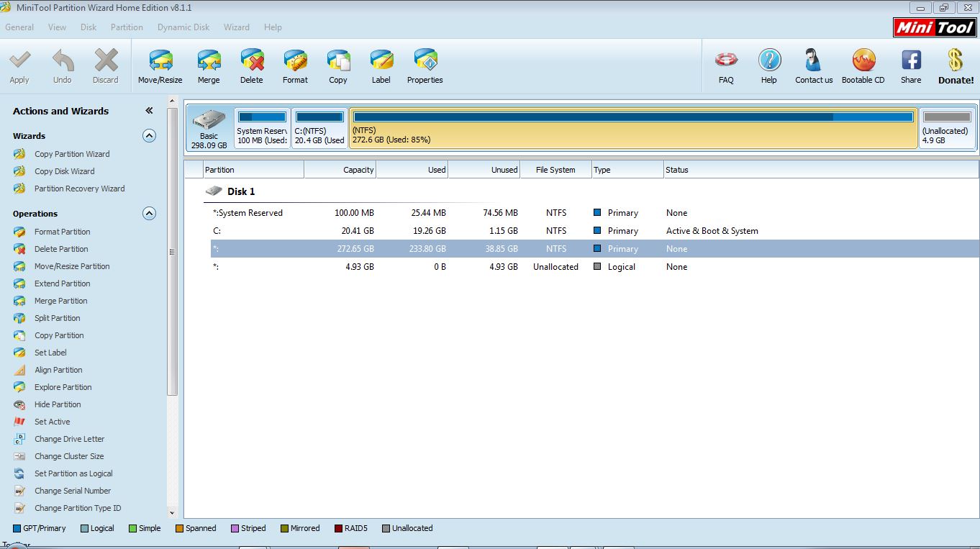The width and height of the screenshot is (980, 549).
Task: Choose Delete Partition in Operations list
Action: (x=61, y=249)
